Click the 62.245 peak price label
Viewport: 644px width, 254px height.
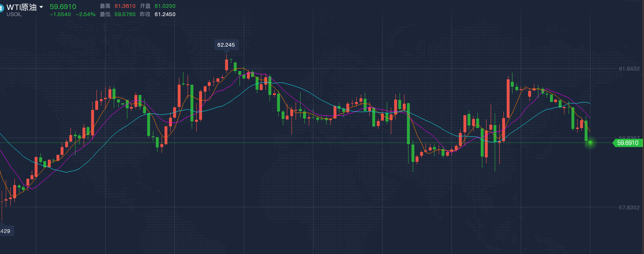[226, 45]
